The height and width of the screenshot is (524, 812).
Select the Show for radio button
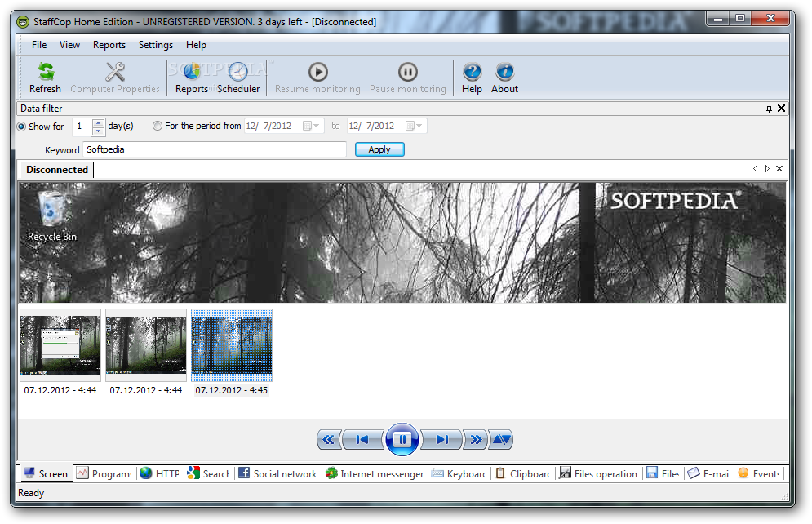point(22,127)
